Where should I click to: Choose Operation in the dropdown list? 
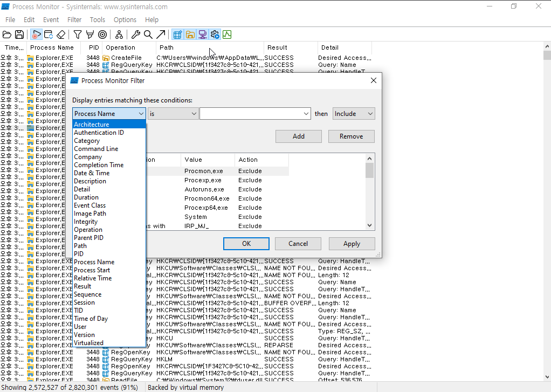click(x=109, y=230)
